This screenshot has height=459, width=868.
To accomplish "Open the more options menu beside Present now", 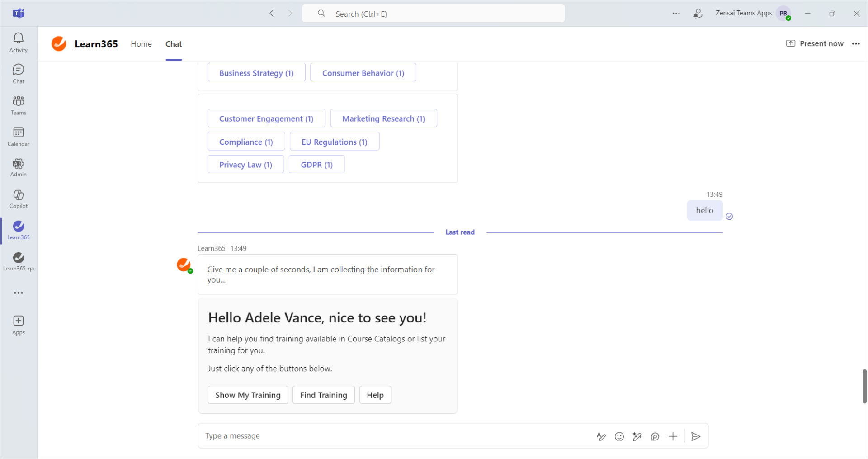I will point(856,44).
